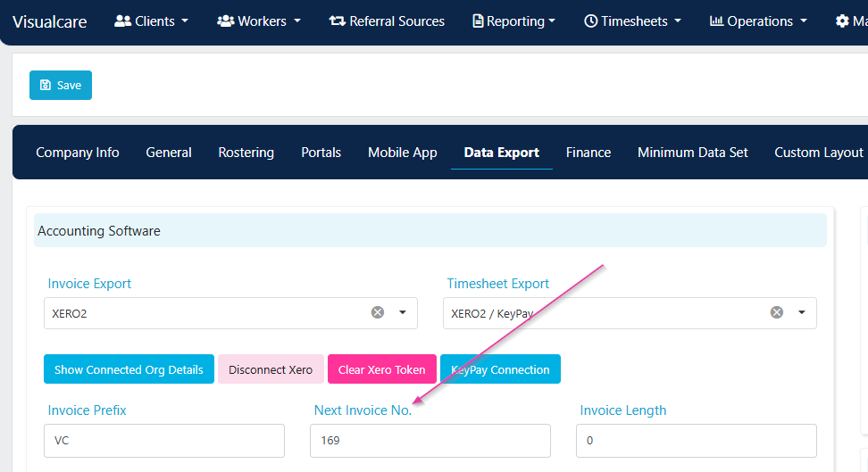Go to Referral Sources
This screenshot has height=472, width=868.
387,21
